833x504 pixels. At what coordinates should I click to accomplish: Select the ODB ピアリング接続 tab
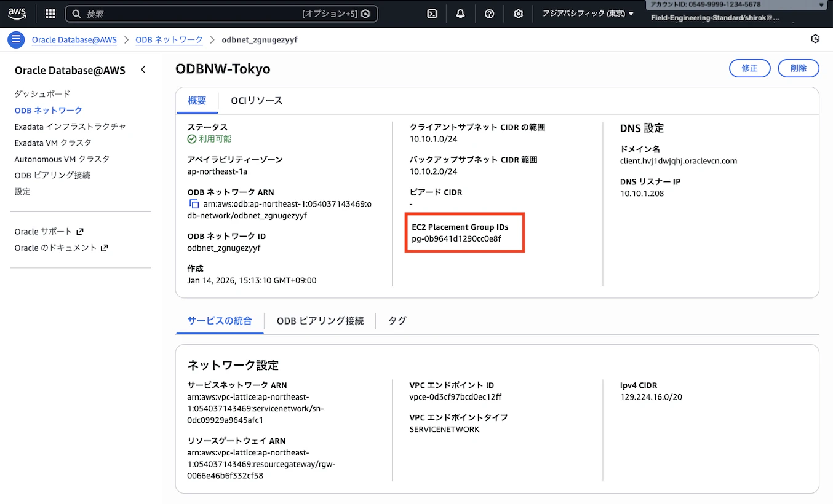point(320,321)
